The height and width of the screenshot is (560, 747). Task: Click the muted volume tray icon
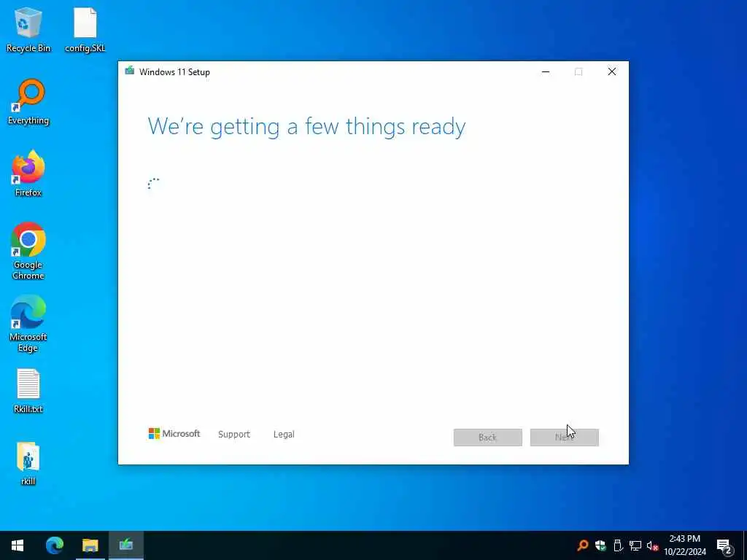653,545
